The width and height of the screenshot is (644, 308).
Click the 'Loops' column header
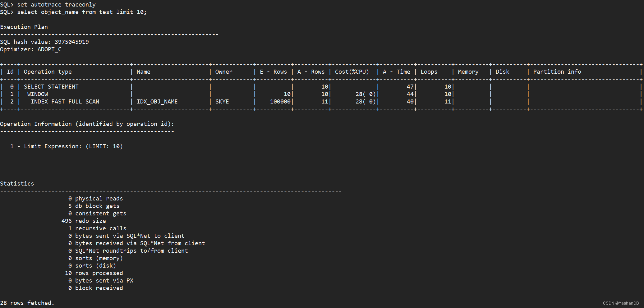click(x=429, y=72)
